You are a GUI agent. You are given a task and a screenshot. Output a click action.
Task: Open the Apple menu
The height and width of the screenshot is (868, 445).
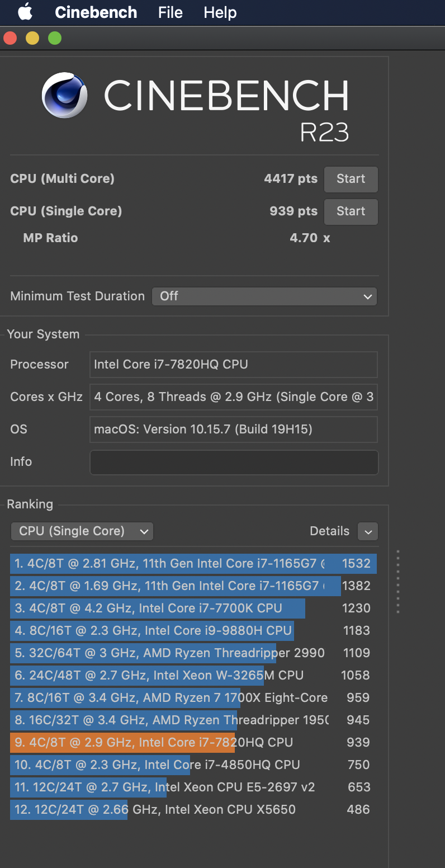(25, 12)
